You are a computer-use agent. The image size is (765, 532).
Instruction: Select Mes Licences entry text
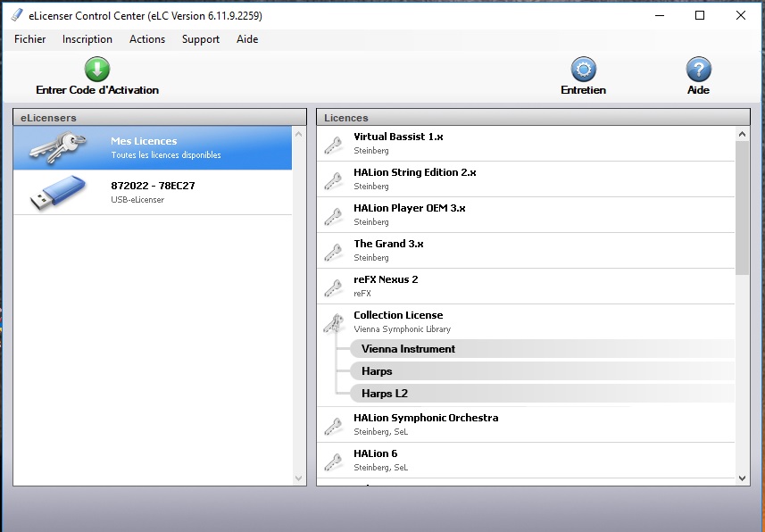pyautogui.click(x=144, y=141)
